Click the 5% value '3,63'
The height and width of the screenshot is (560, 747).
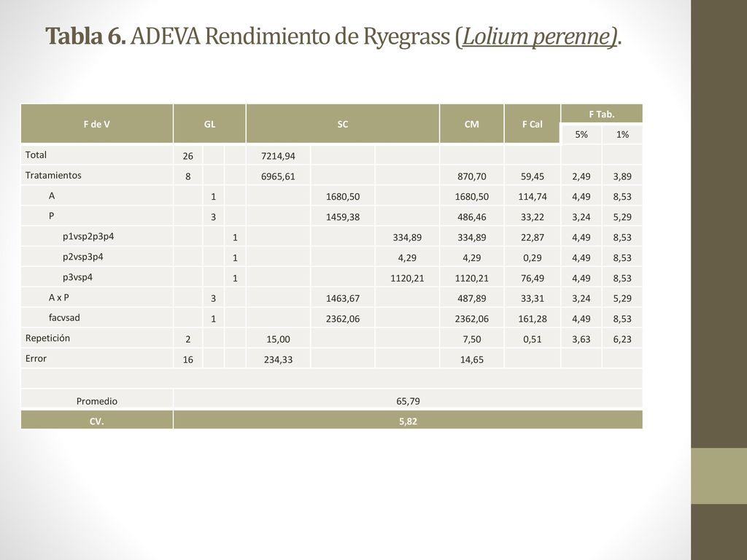[x=581, y=340]
